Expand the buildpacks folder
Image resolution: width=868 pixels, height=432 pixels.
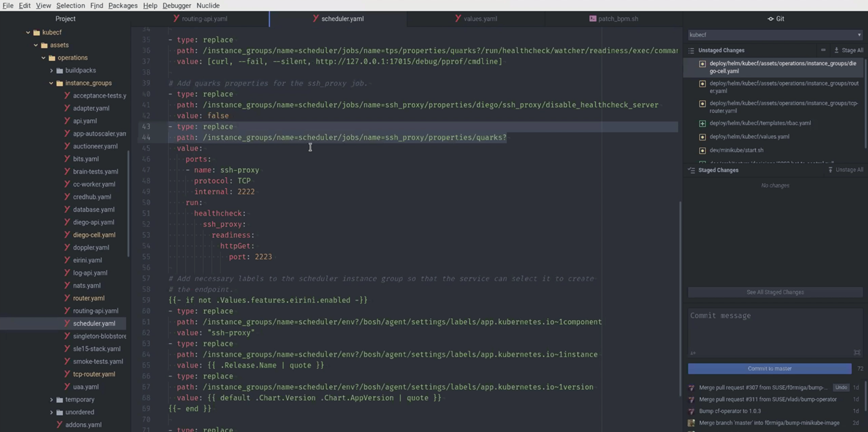[52, 71]
